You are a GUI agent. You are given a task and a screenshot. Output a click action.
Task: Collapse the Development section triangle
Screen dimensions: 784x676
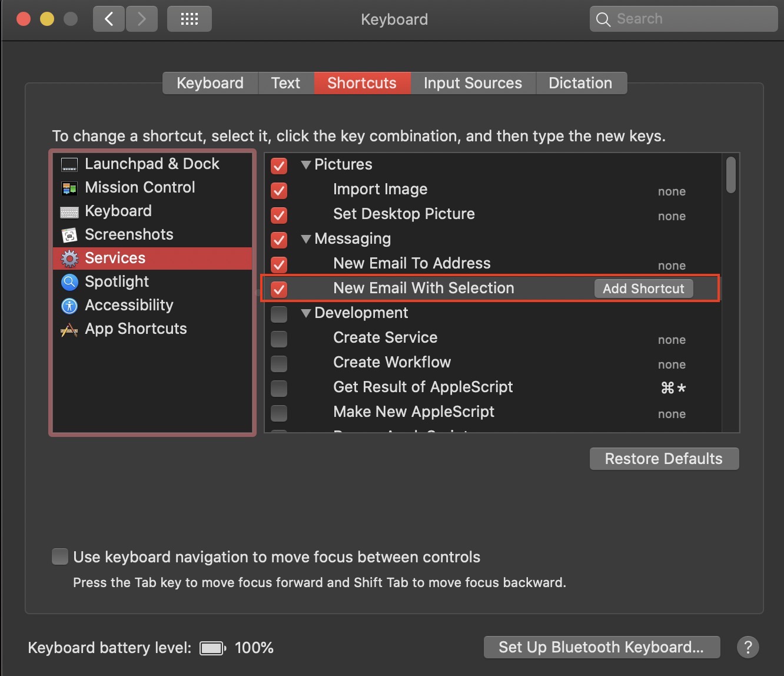tap(305, 313)
